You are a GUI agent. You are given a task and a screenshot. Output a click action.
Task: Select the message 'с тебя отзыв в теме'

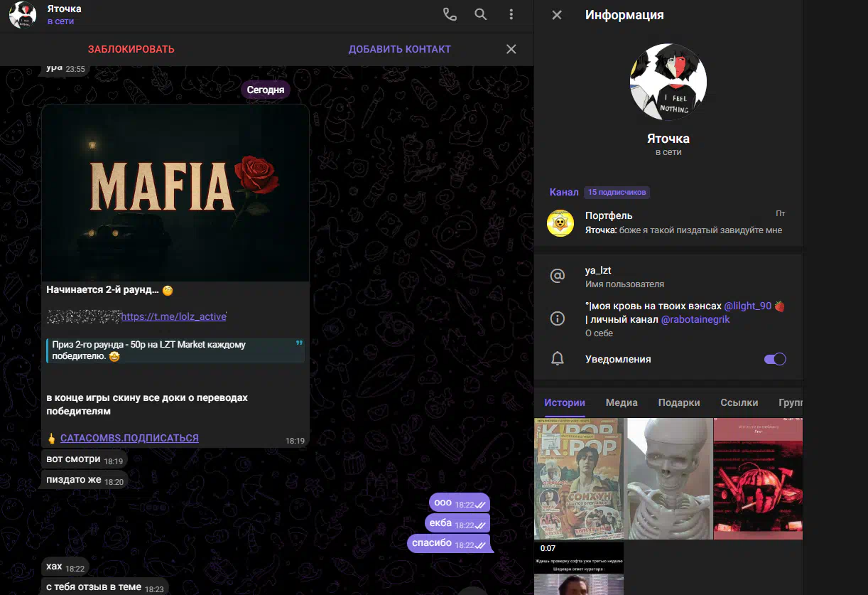[104, 587]
